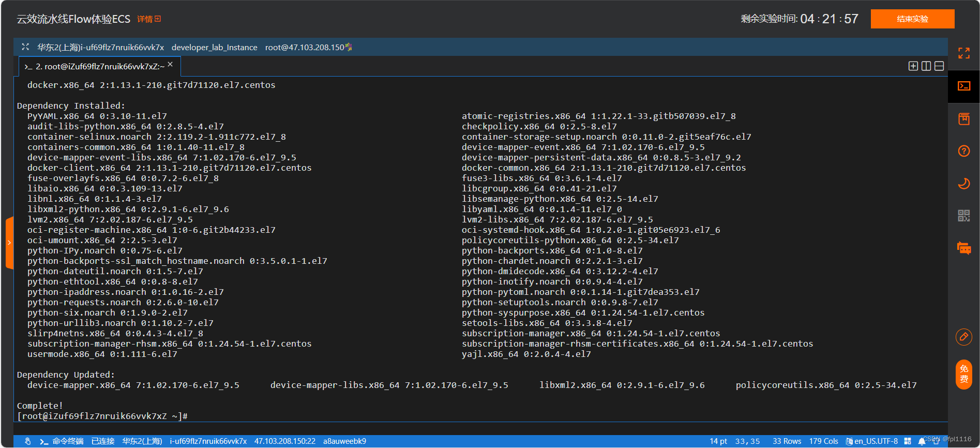Image resolution: width=980 pixels, height=448 pixels.
Task: Click the orange 免费 badge
Action: point(963,374)
